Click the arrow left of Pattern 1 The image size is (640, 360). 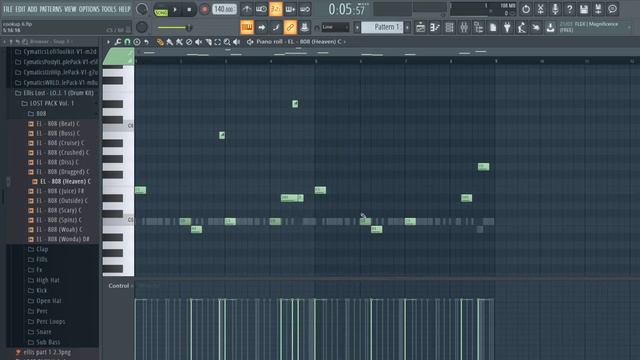357,27
